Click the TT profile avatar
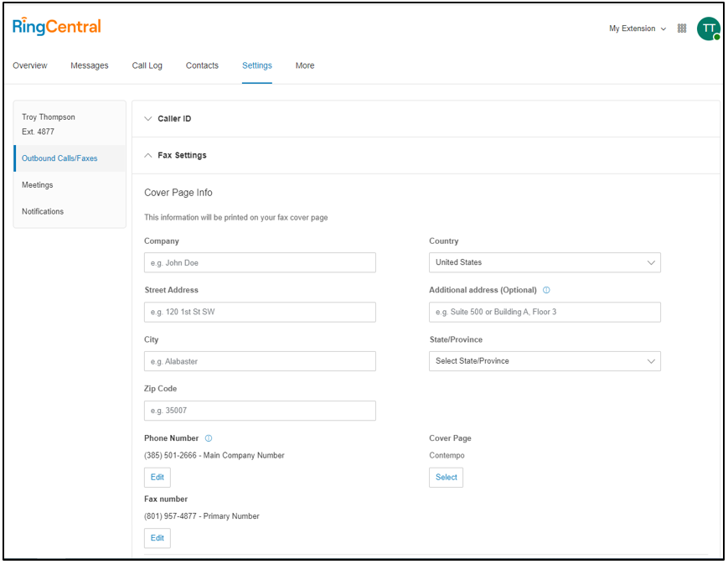 coord(709,28)
